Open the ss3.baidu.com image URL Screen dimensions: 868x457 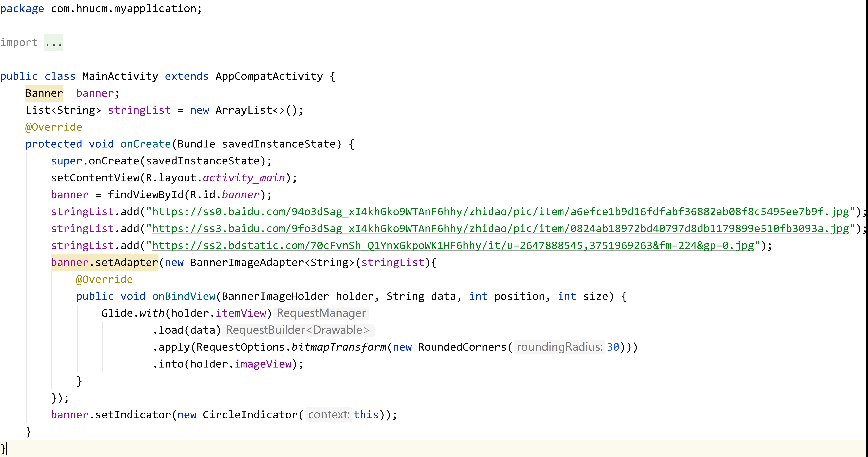click(x=500, y=229)
